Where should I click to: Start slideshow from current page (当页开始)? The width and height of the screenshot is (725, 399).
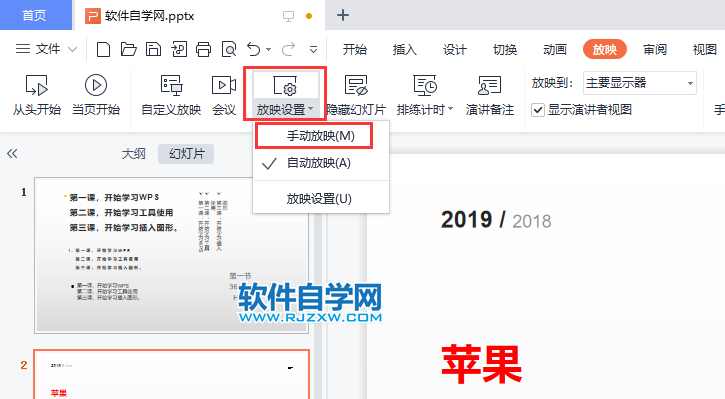pyautogui.click(x=96, y=96)
